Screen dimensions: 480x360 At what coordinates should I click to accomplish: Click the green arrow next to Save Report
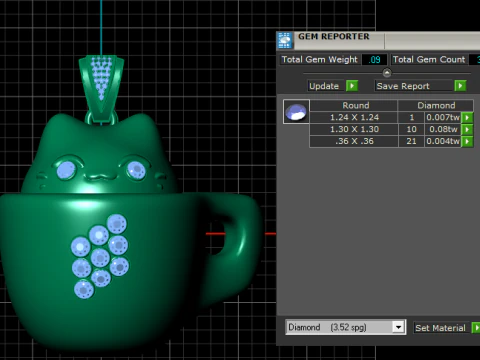click(460, 86)
